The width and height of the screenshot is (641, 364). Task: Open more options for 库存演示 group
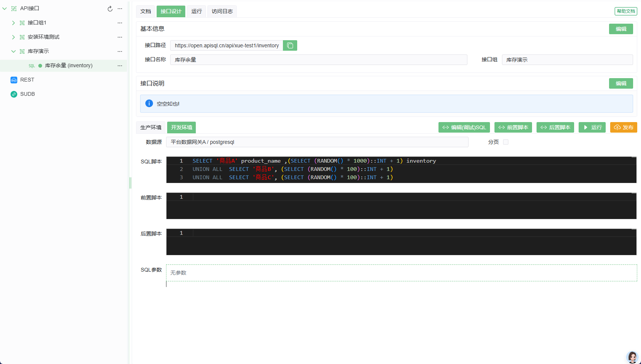[120, 51]
